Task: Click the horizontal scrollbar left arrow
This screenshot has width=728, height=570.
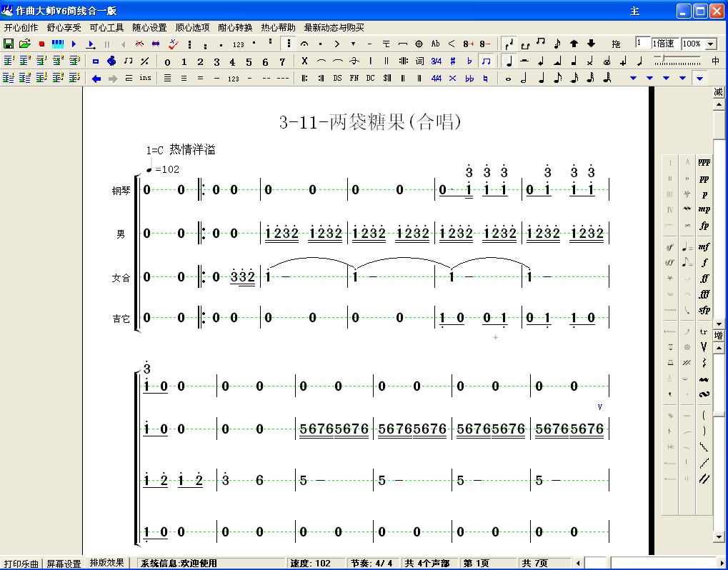Action: [578, 563]
